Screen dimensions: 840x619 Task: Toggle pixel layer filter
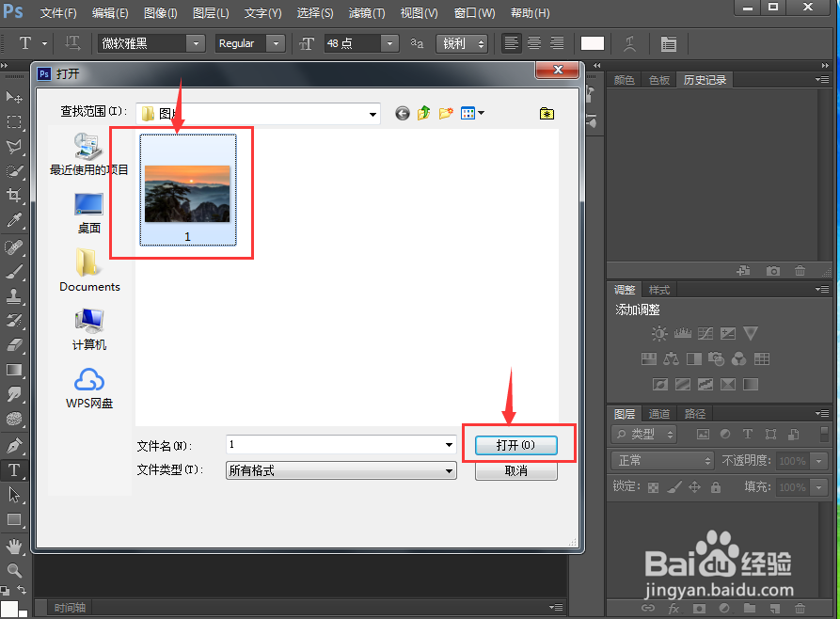click(x=703, y=434)
